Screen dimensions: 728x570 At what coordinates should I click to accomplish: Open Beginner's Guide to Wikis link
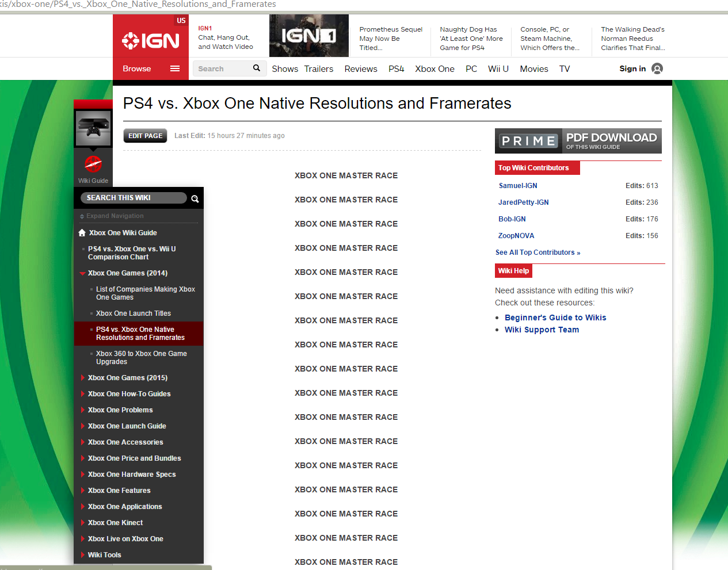click(x=555, y=317)
